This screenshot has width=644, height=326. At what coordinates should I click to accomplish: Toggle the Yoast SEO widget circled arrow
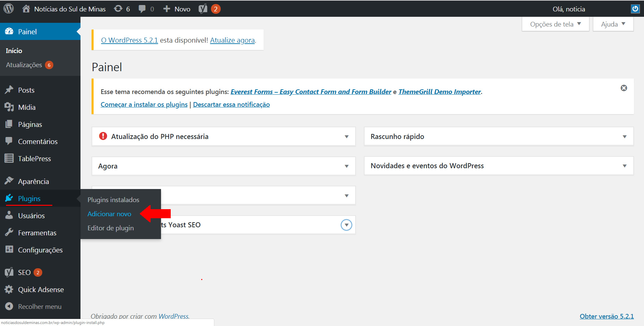coord(346,225)
